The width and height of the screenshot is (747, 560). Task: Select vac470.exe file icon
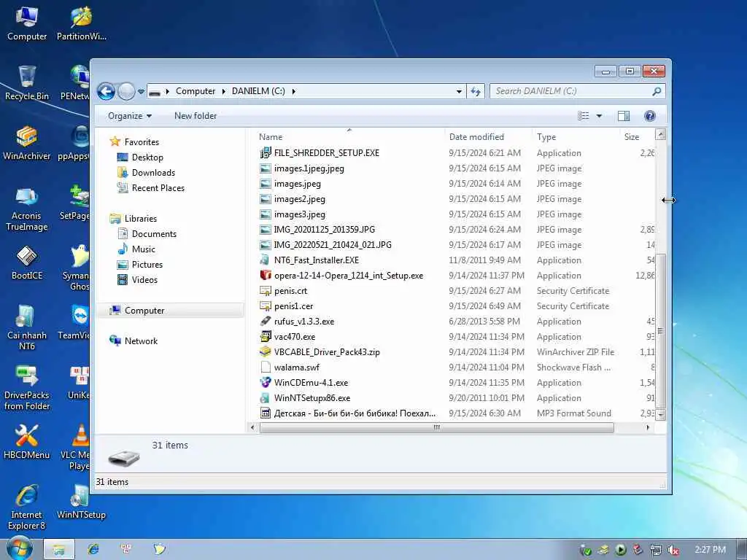pyautogui.click(x=266, y=337)
